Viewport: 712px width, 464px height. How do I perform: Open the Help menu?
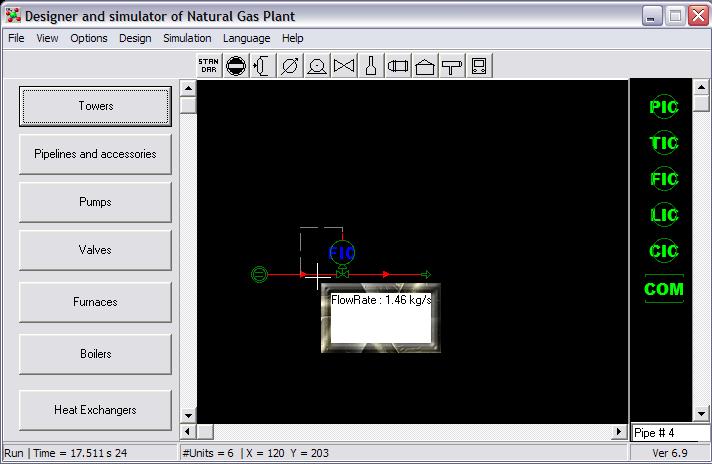tap(292, 38)
